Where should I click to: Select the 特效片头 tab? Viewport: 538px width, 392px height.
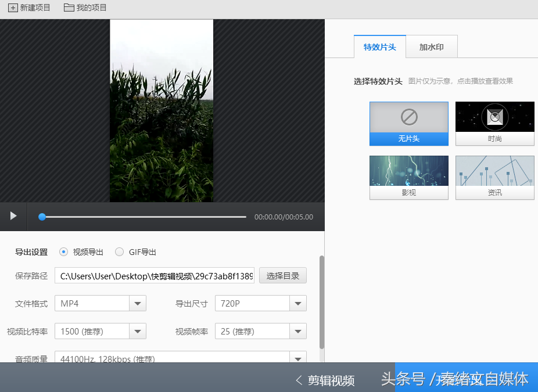click(x=379, y=47)
